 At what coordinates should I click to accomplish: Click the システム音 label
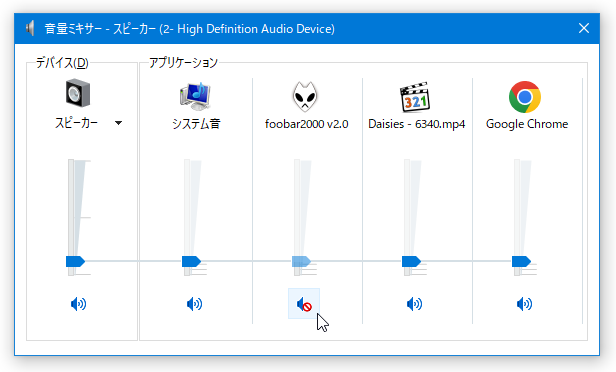click(196, 124)
